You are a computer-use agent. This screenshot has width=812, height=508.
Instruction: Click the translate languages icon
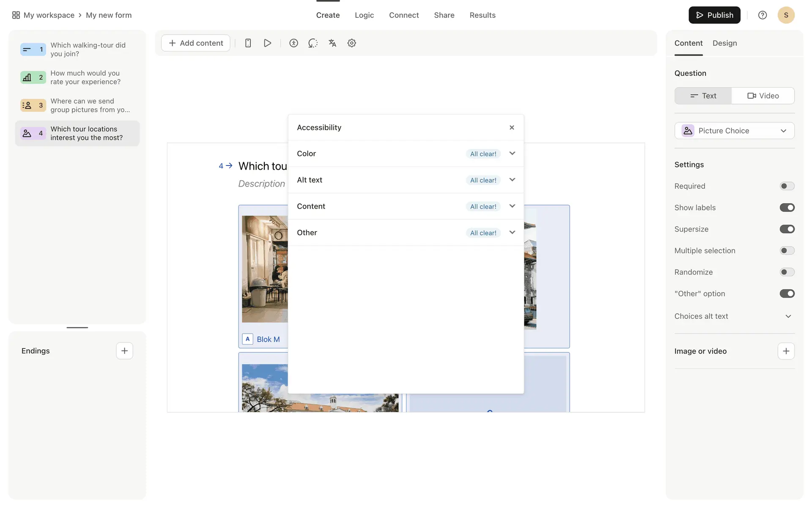(332, 43)
